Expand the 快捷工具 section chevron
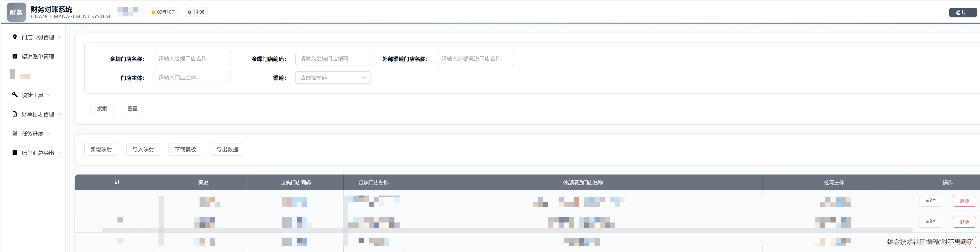This screenshot has width=980, height=252. click(49, 95)
